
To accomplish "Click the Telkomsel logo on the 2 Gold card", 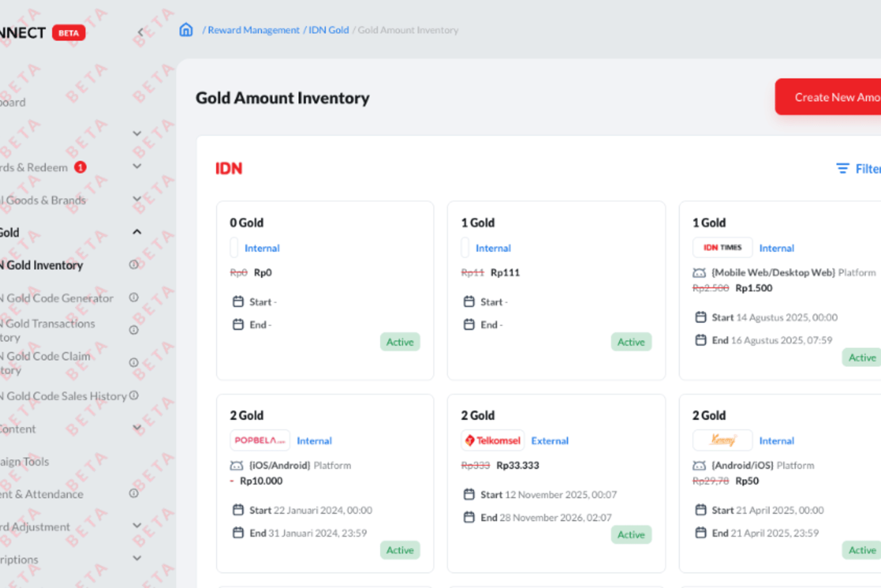I will coord(493,440).
